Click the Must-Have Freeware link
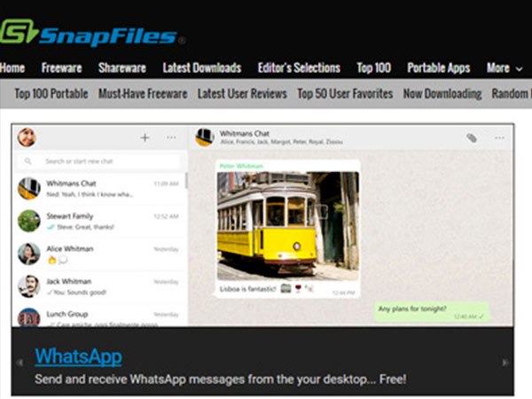Viewport: 532px width, 399px height. pos(143,94)
